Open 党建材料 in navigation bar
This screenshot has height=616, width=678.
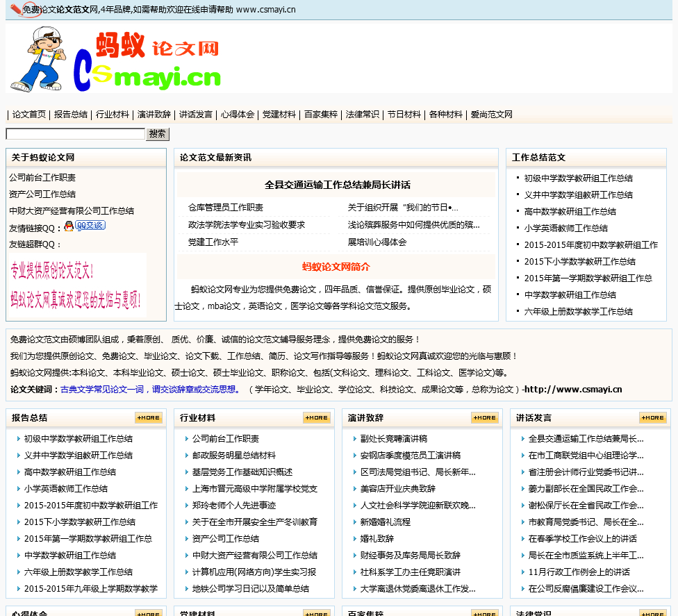(279, 115)
